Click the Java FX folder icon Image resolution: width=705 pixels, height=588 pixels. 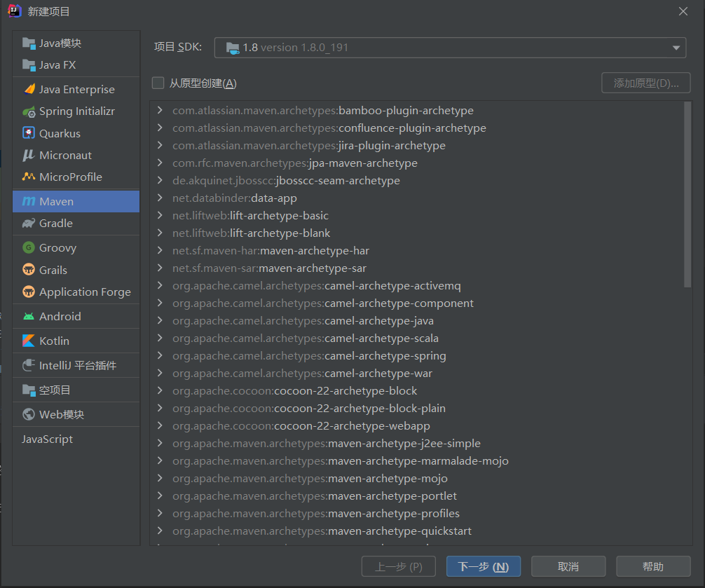pos(29,65)
